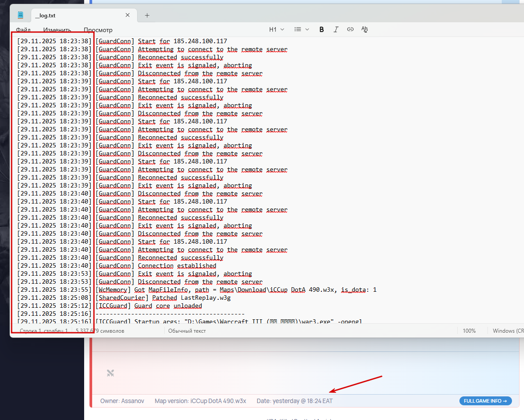Toggle bold formatting

point(321,29)
